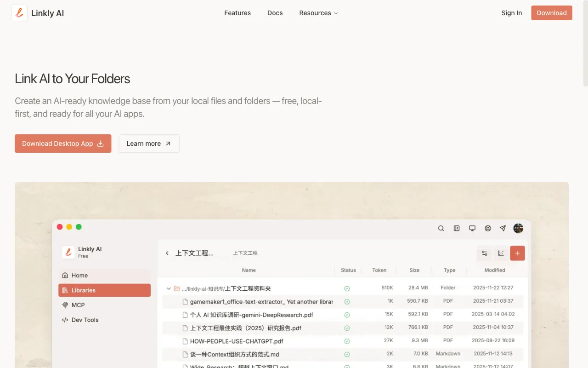Click the search magnifier icon in app preview

(441, 228)
